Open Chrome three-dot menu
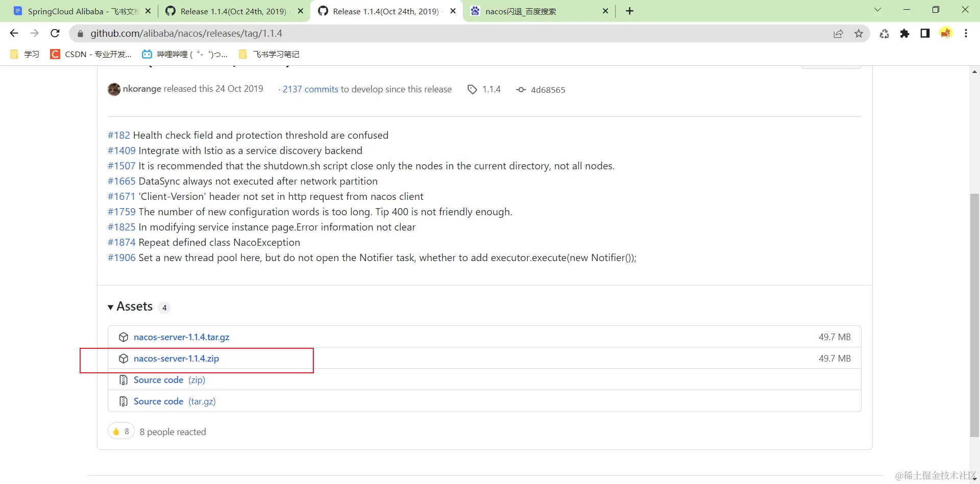 coord(966,34)
